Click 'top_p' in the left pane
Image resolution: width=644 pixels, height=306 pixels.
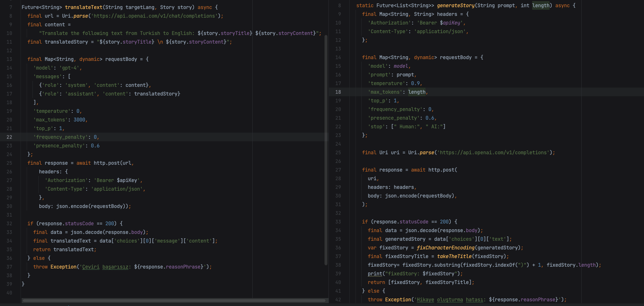(x=45, y=128)
